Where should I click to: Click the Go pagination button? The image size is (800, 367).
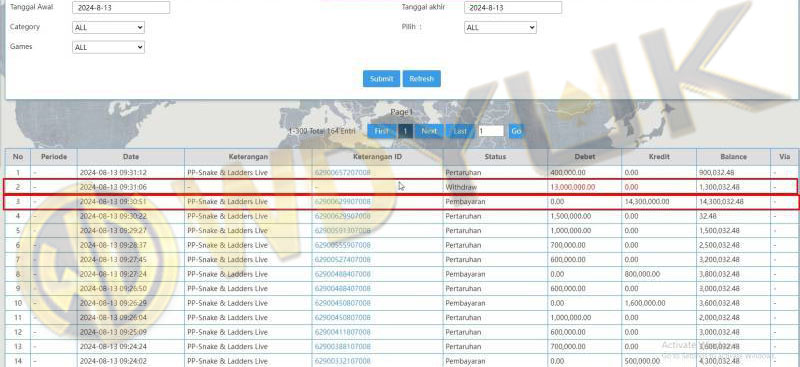pos(516,131)
